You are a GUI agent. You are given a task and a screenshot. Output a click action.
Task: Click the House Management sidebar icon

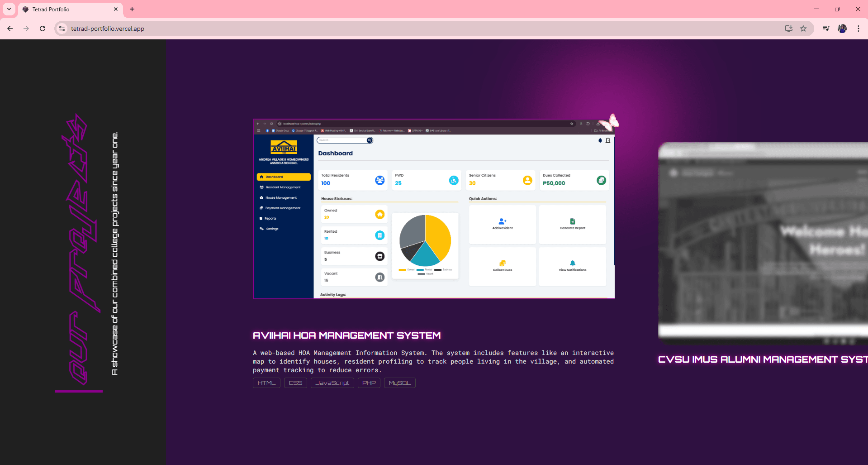[261, 197]
